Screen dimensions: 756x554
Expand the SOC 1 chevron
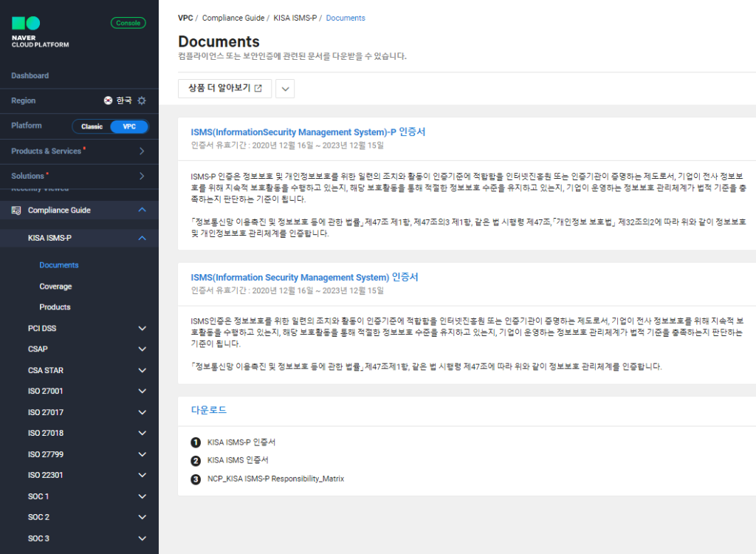[142, 496]
